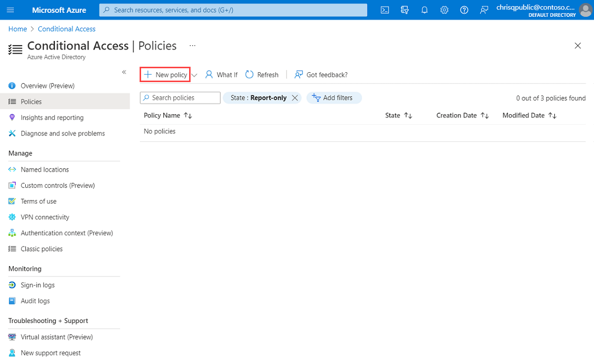Viewport: 594px width, 364px height.
Task: Open the portal settings gear
Action: (x=444, y=10)
